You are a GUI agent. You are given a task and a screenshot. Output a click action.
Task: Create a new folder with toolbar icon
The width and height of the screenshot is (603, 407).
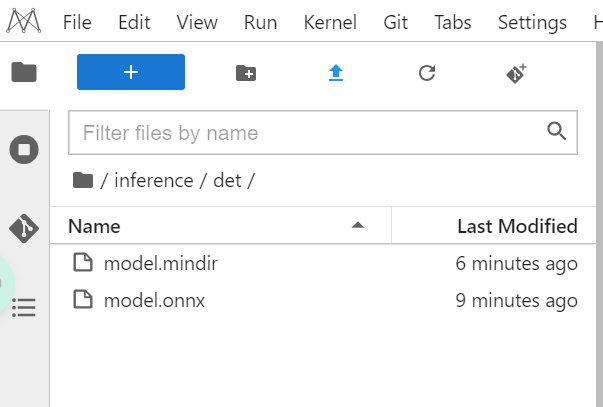point(245,73)
